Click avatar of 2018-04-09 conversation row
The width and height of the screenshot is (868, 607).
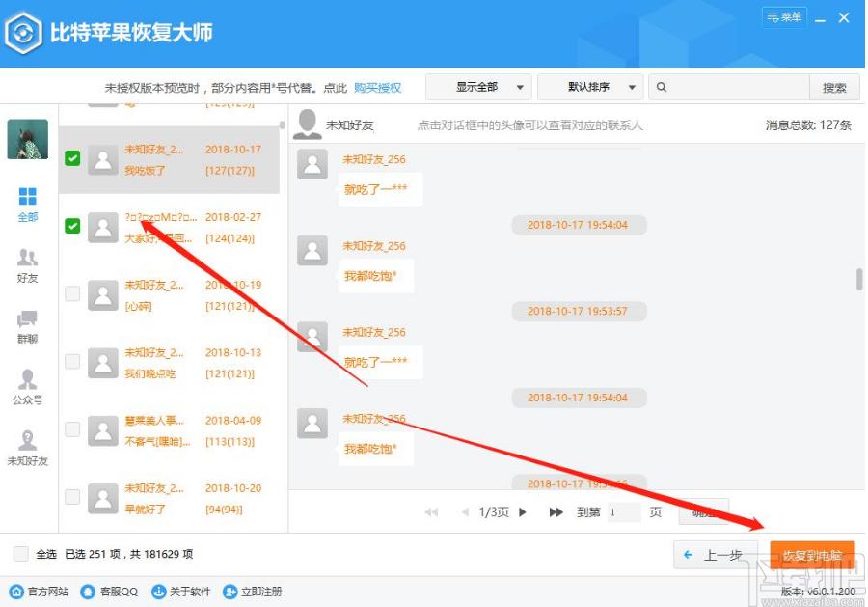coord(103,430)
